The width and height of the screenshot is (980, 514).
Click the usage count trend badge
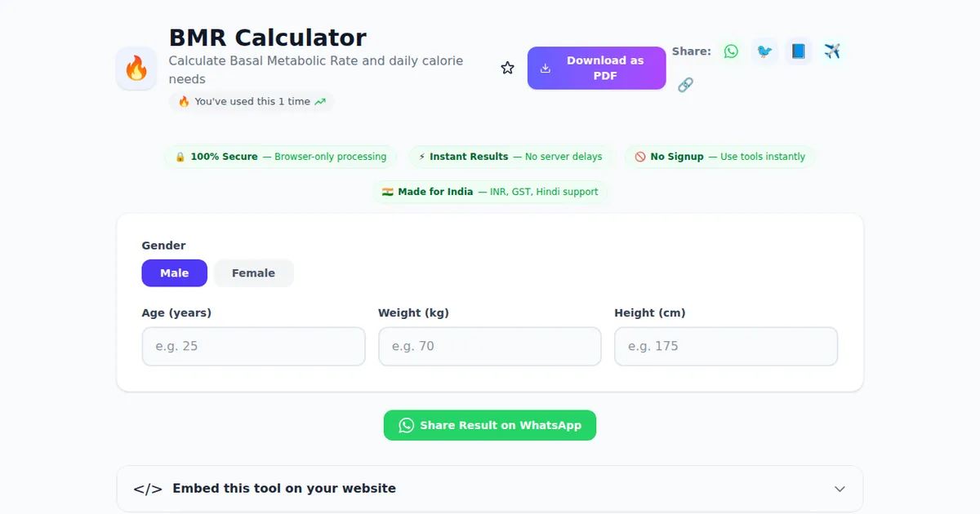252,102
